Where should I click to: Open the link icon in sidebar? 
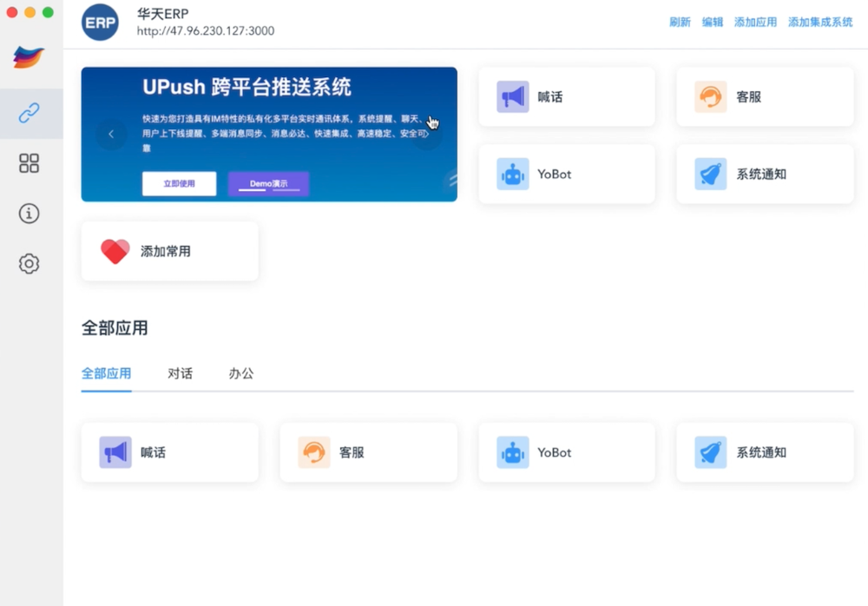coord(30,113)
